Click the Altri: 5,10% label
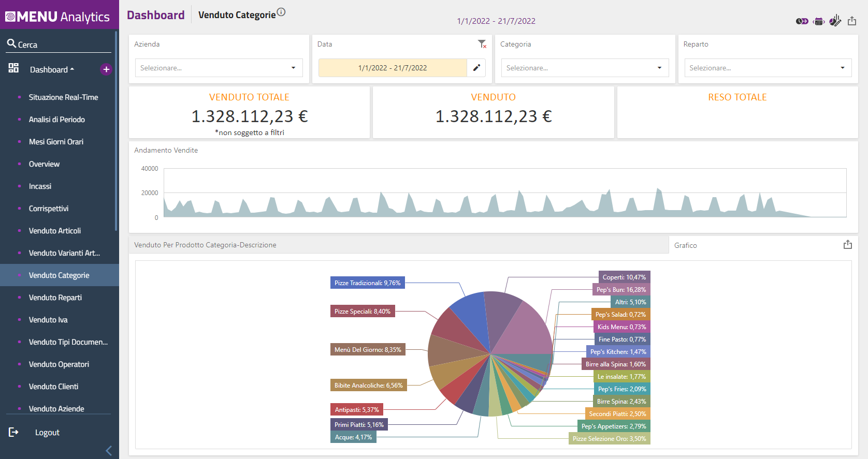Image resolution: width=868 pixels, height=459 pixels. 630,302
